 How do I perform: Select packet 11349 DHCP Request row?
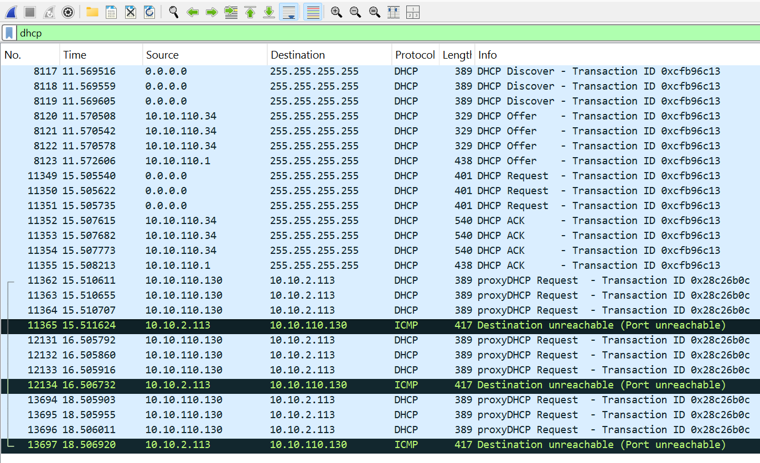380,176
